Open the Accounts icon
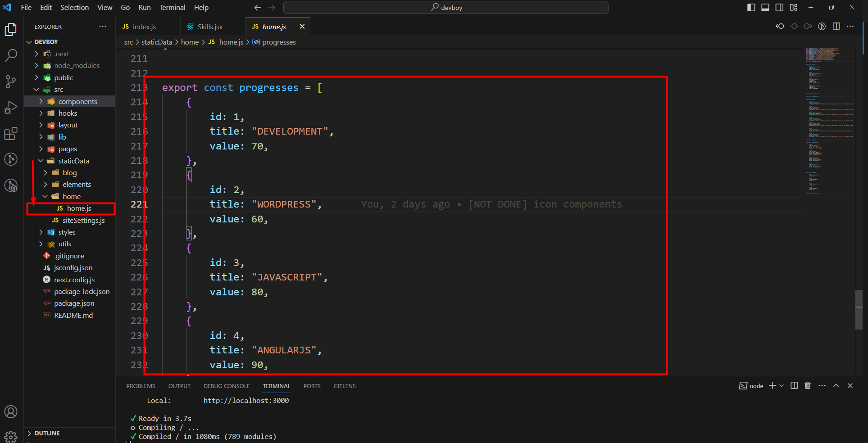 click(x=11, y=411)
